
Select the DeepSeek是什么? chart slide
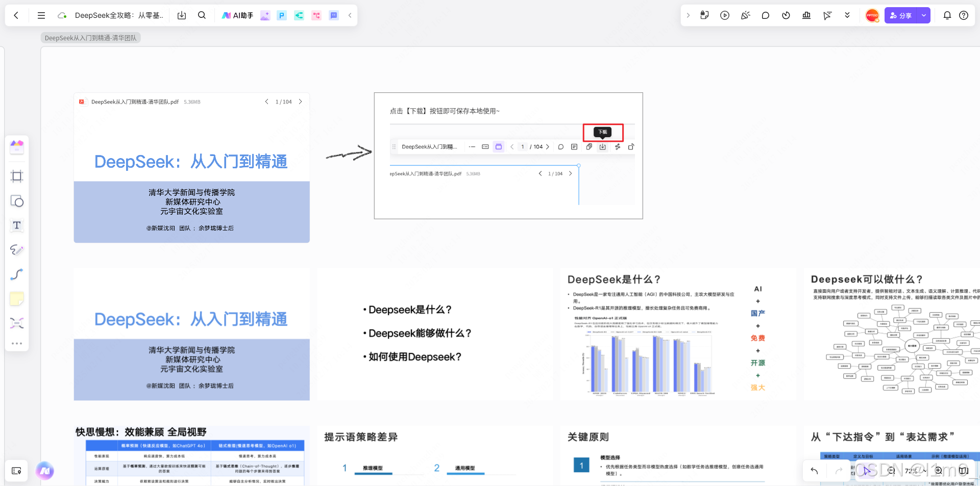click(x=678, y=335)
